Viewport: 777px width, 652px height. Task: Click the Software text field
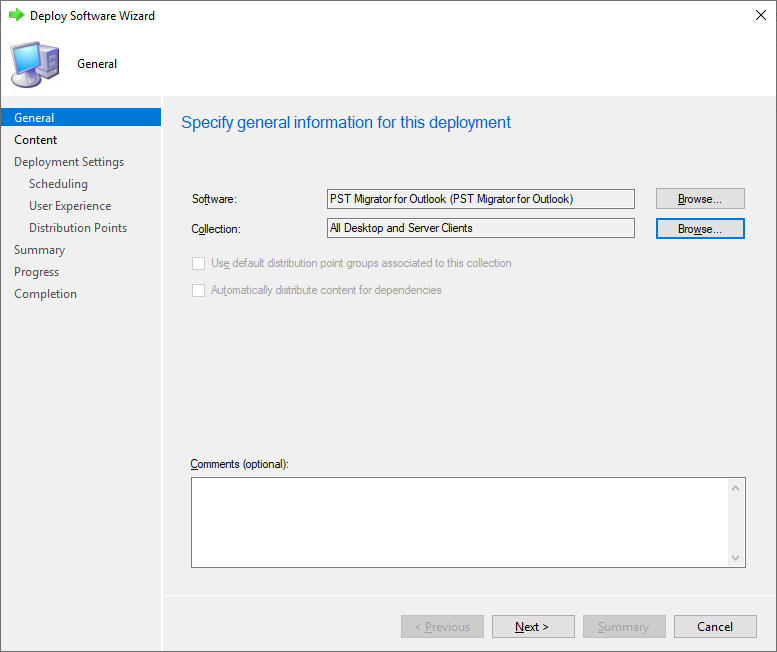click(481, 199)
